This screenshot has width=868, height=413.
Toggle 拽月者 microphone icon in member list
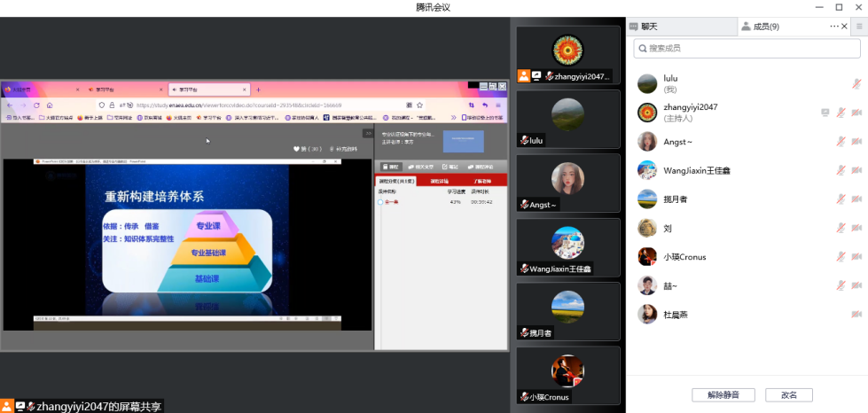pos(841,199)
